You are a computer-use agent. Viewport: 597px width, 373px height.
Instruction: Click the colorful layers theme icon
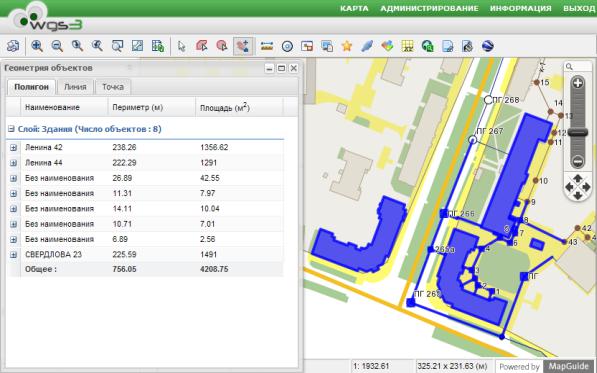coord(387,46)
